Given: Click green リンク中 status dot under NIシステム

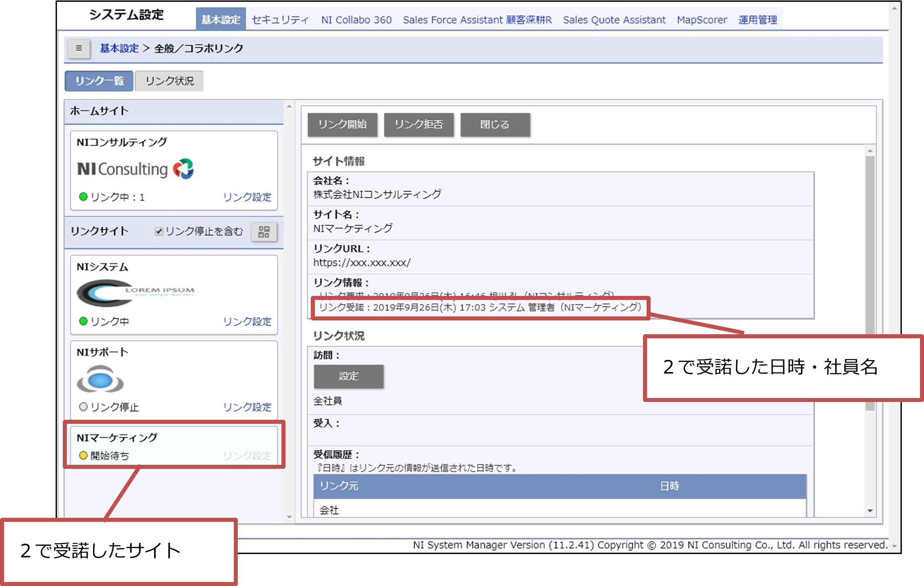Looking at the screenshot, I should pyautogui.click(x=83, y=321).
